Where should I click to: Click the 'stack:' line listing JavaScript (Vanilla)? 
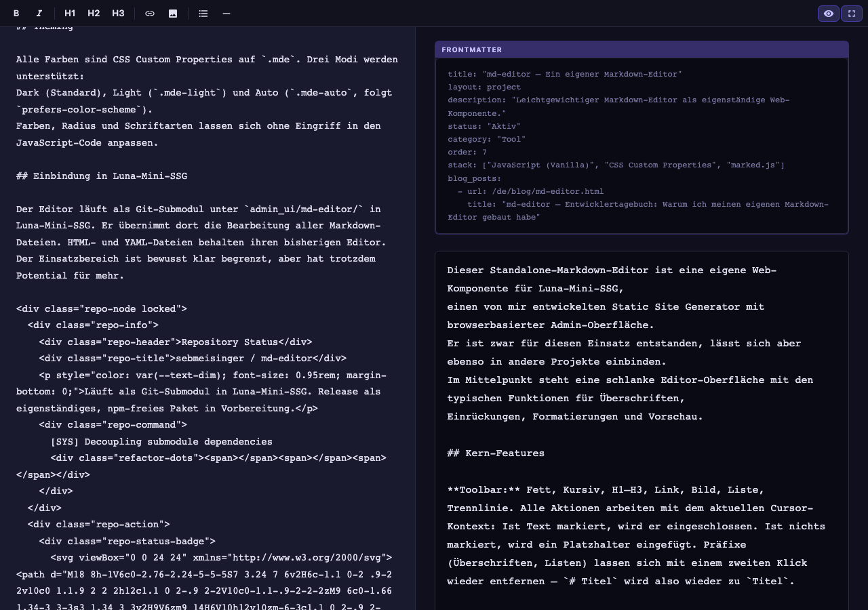tap(616, 165)
